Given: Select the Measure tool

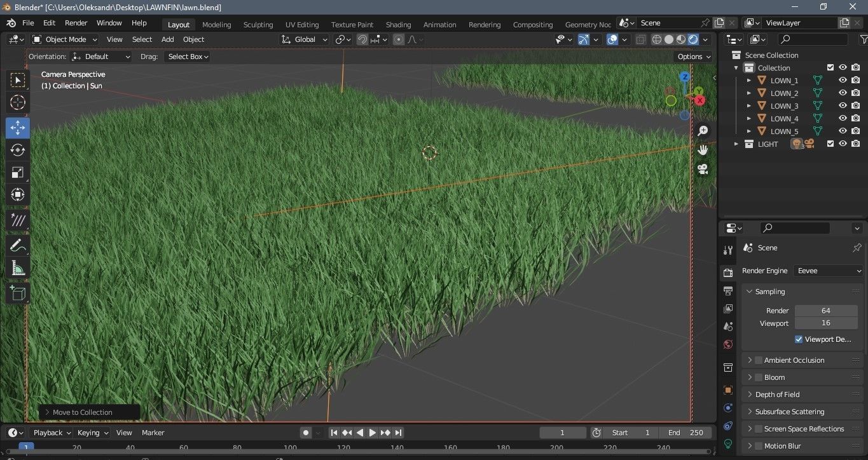Looking at the screenshot, I should pyautogui.click(x=18, y=269).
